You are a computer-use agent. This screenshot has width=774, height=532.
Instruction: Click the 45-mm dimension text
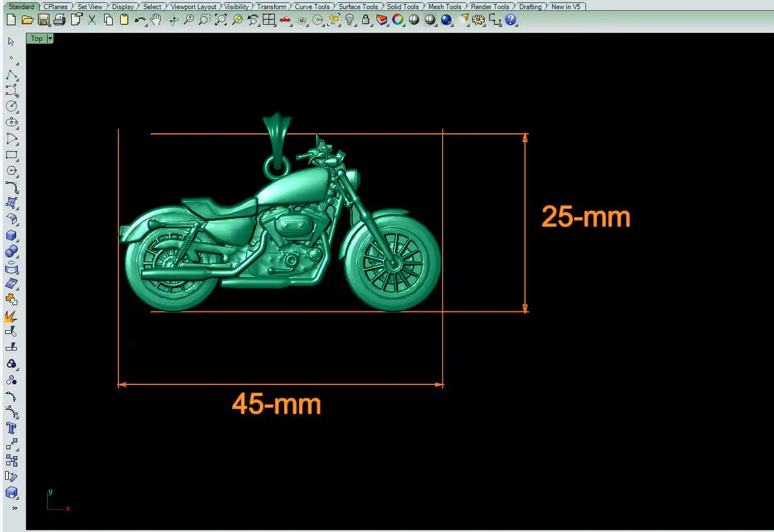click(x=277, y=404)
